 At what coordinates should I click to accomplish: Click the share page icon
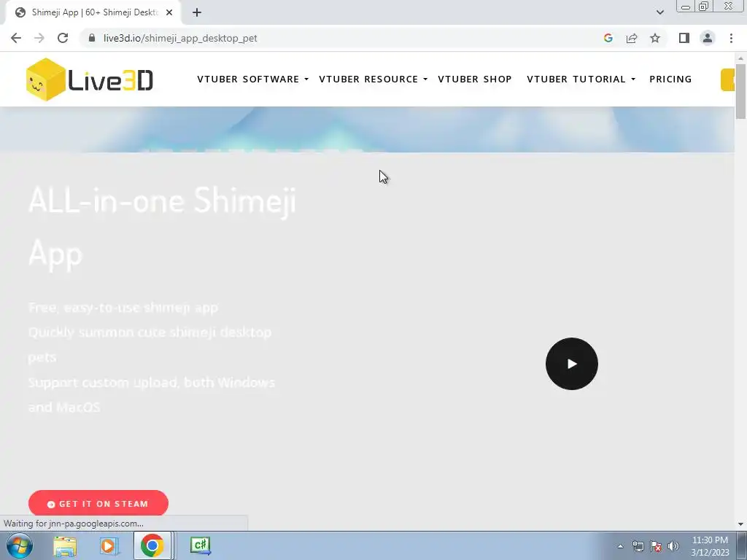tap(632, 38)
